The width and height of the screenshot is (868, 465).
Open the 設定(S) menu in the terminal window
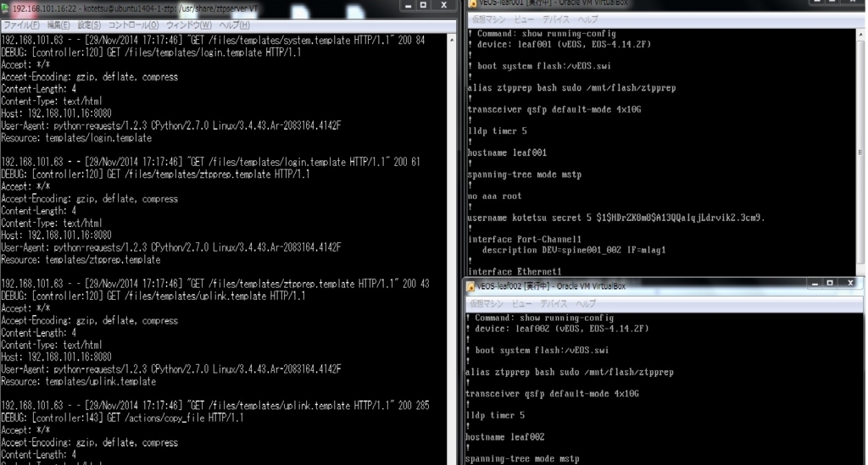89,25
